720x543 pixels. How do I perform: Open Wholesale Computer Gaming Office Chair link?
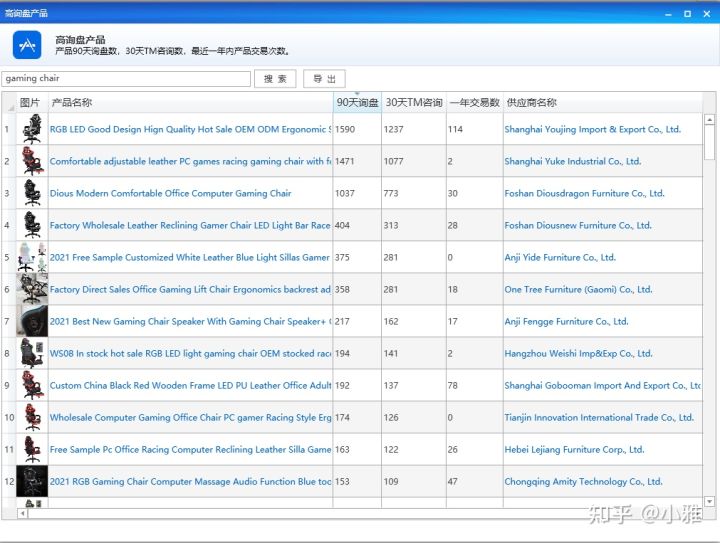point(190,418)
